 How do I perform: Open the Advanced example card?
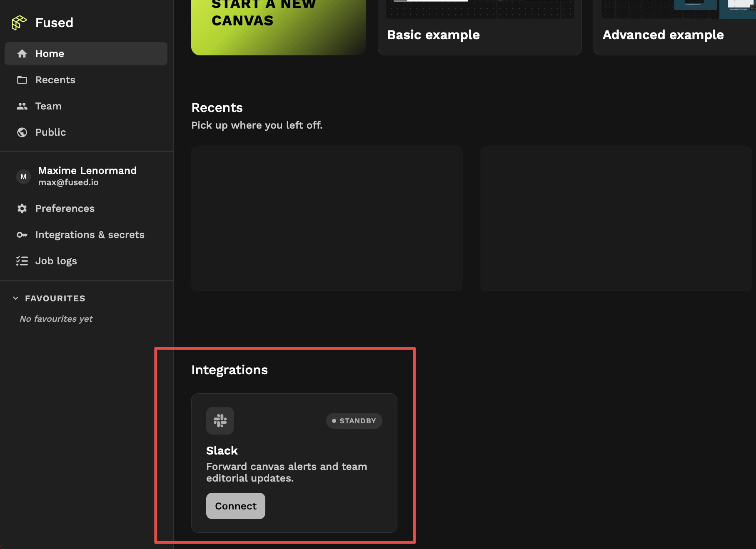(x=675, y=29)
